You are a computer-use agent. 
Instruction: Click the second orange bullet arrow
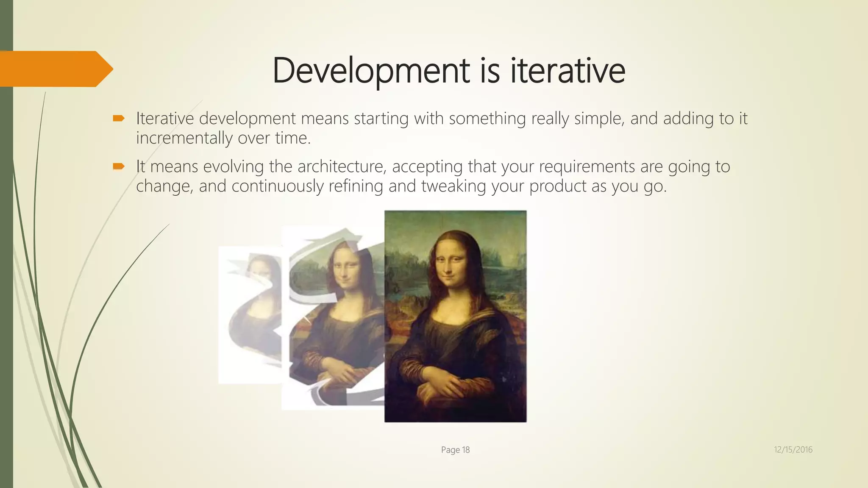point(118,166)
